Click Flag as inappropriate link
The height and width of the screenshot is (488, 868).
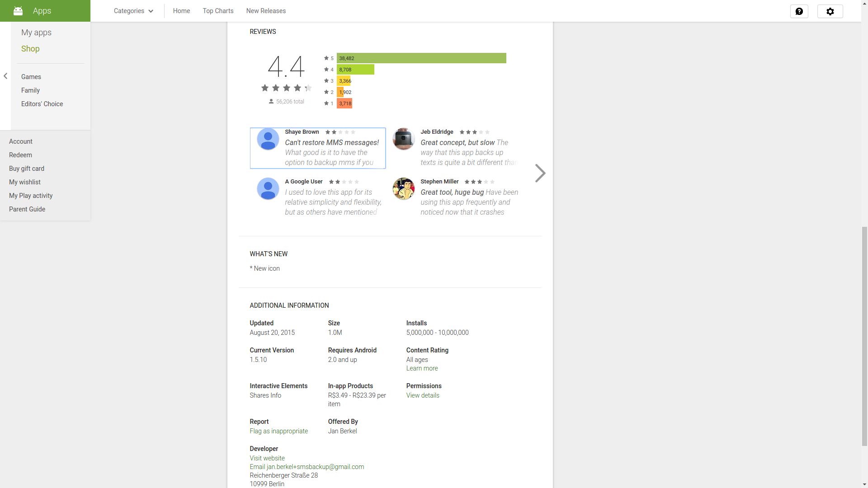coord(278,431)
